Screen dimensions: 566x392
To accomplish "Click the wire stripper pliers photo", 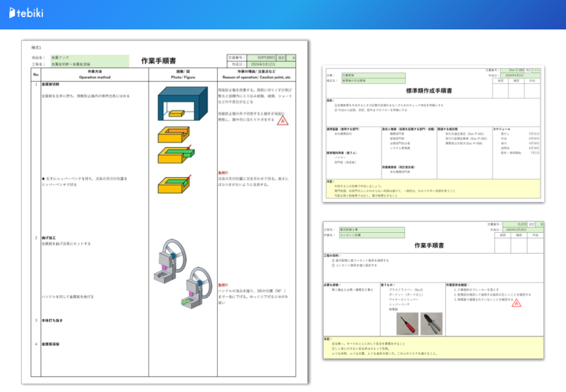I will pyautogui.click(x=432, y=324).
